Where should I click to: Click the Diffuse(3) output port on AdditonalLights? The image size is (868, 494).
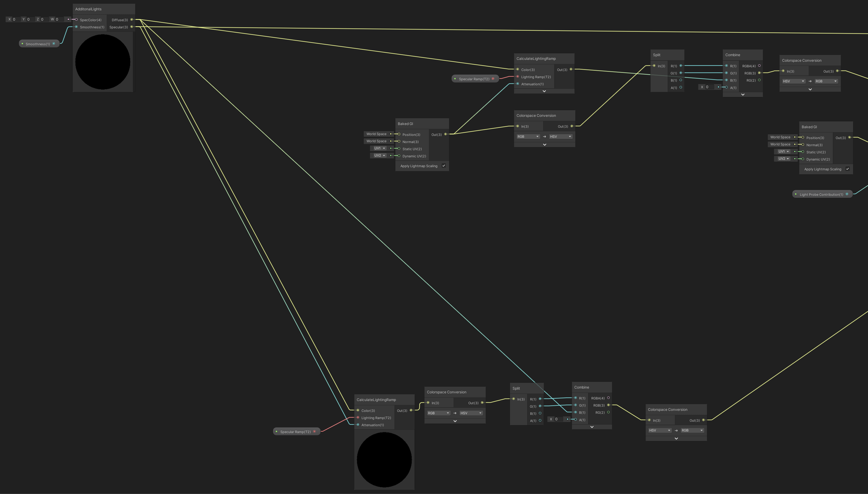coord(132,20)
